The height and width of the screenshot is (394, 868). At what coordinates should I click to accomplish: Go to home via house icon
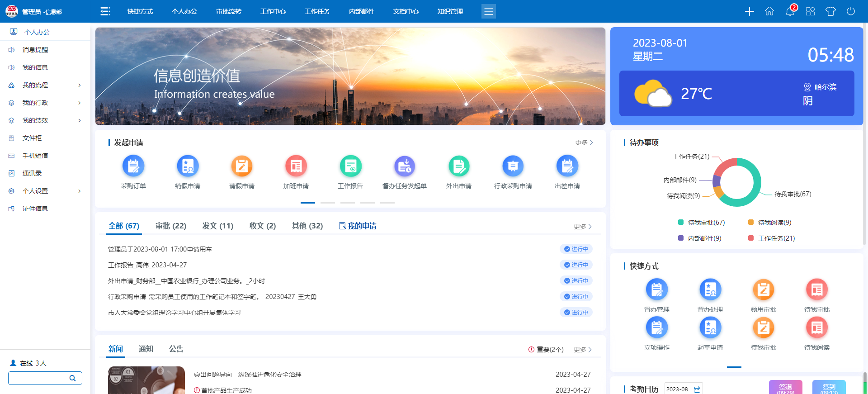[769, 11]
